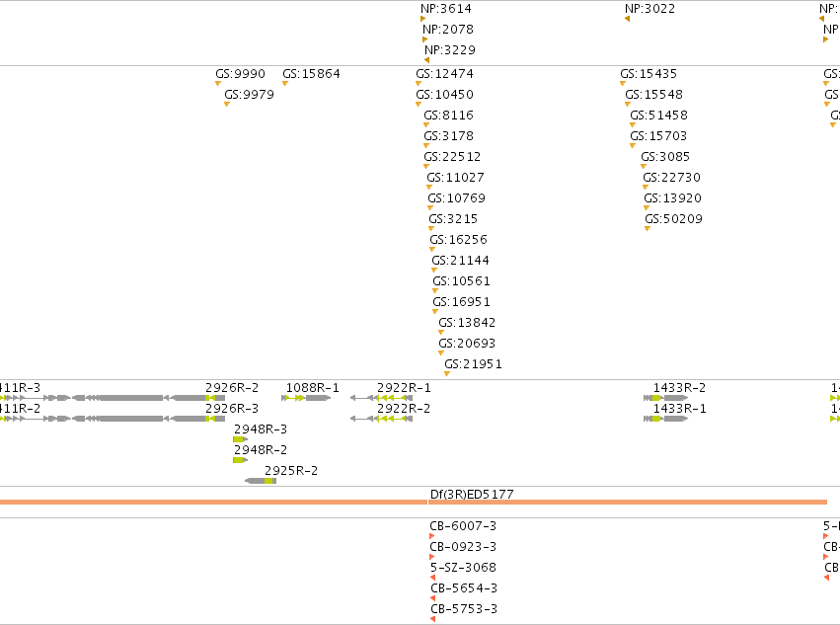Viewport: 840px width, 625px height.
Task: Click the GS:8116 label
Action: 449,116
